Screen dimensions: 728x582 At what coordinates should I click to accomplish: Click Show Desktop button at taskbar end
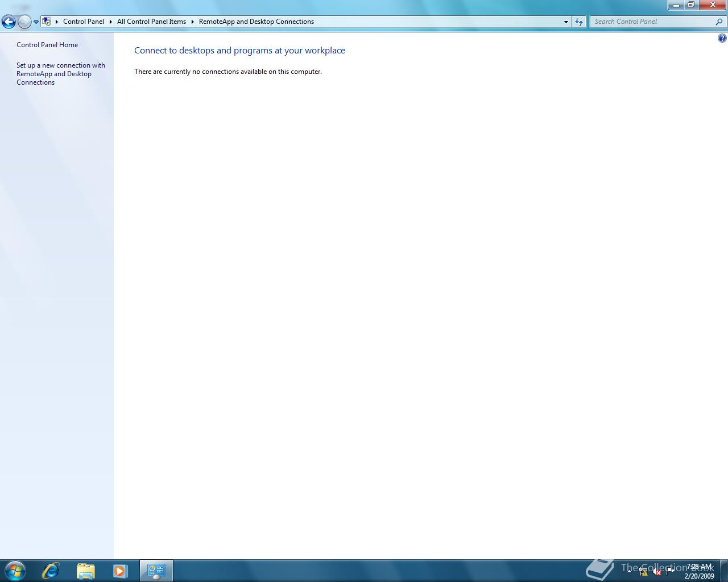(723, 571)
